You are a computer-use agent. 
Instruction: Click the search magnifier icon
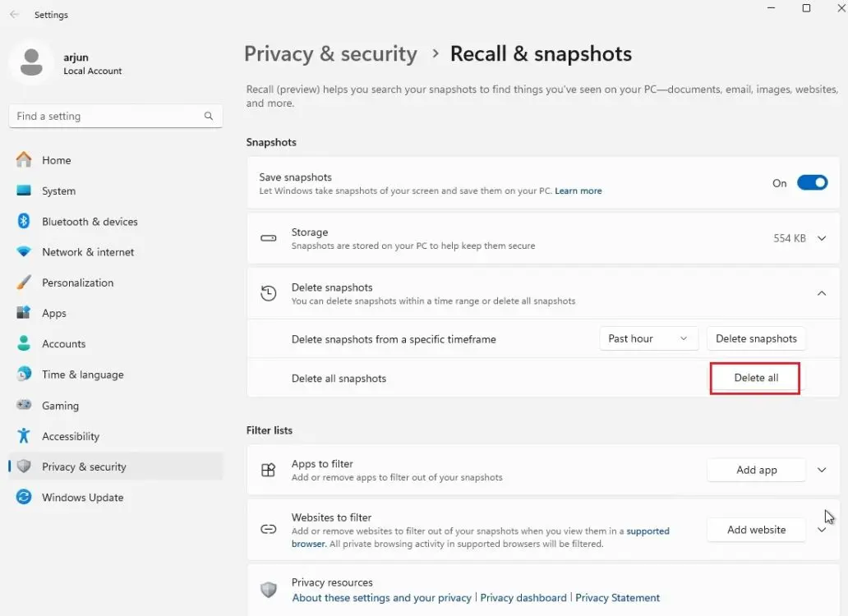(x=209, y=117)
